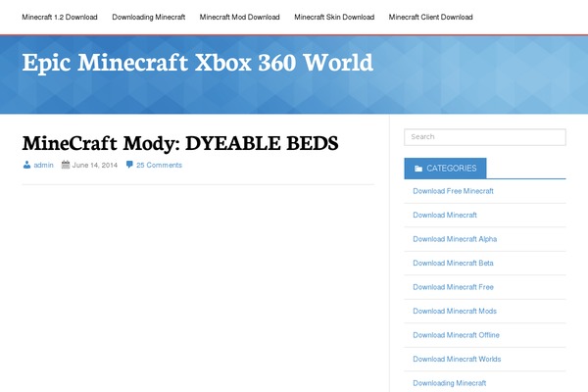Click the June 14, 2014 post date
Screen dimensions: 588x392
(94, 165)
